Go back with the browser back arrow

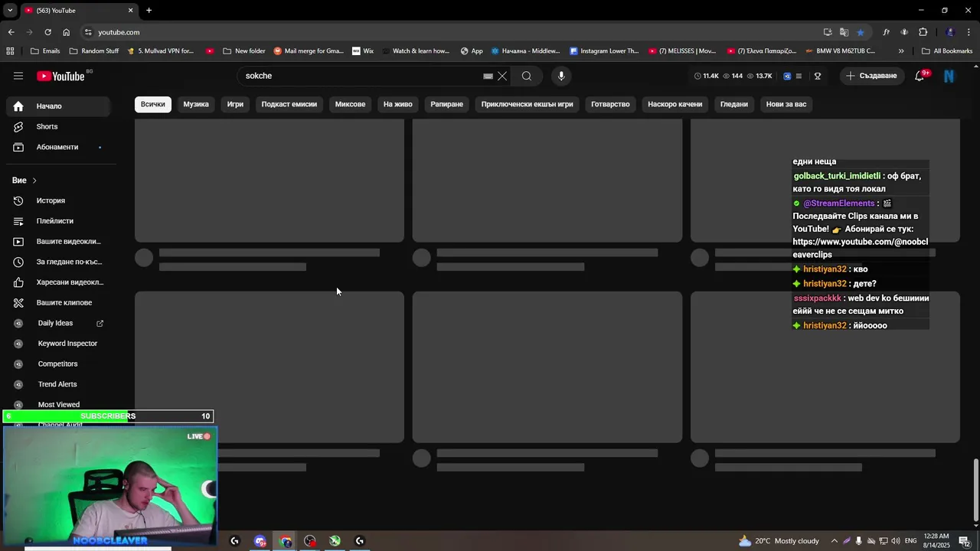click(11, 32)
